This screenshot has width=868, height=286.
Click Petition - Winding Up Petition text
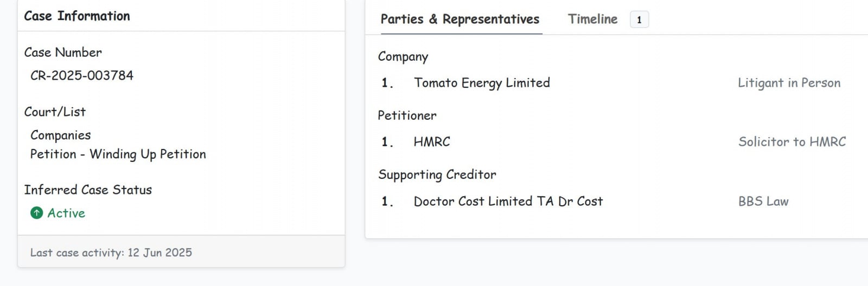[x=118, y=154]
